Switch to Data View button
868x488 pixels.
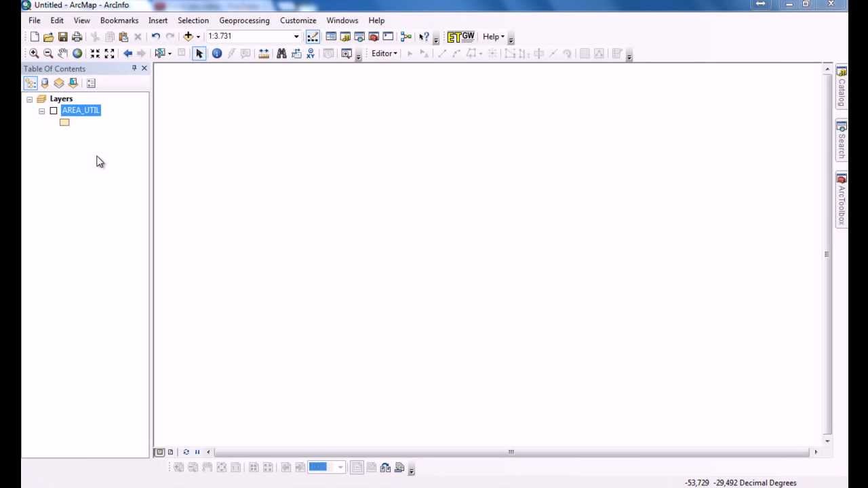click(x=160, y=452)
